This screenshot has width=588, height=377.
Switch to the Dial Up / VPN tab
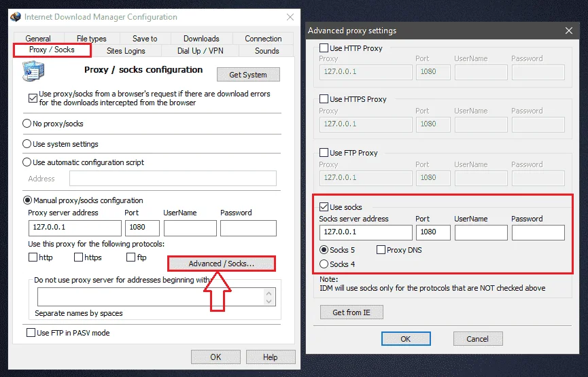click(201, 50)
